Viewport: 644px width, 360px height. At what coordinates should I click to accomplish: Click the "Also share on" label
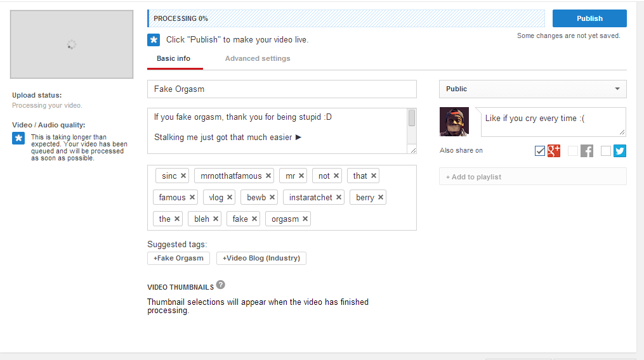[x=461, y=151]
